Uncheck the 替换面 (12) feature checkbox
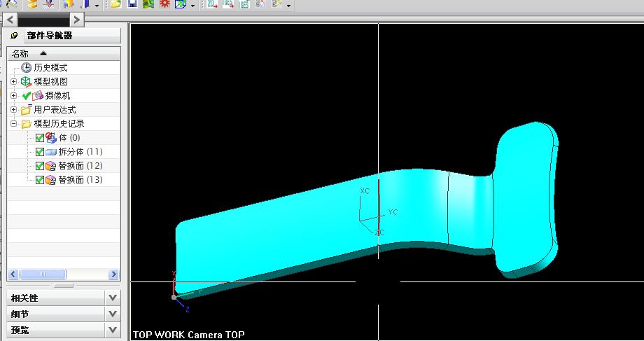 click(40, 166)
